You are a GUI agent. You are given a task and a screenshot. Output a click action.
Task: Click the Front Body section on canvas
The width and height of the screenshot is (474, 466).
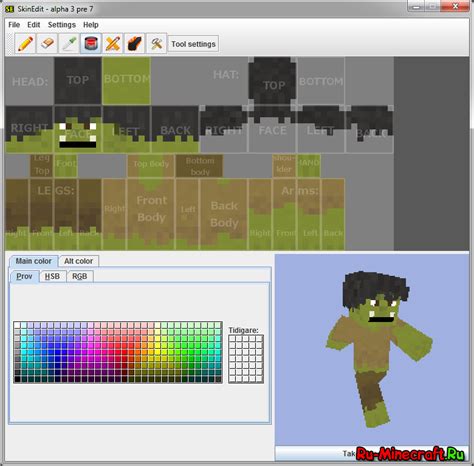pyautogui.click(x=151, y=214)
